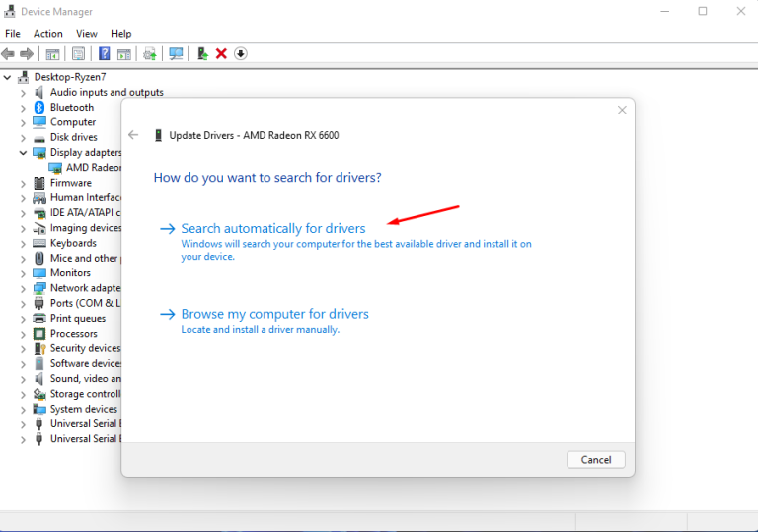This screenshot has width=758, height=532.
Task: Click the Network adapters icon
Action: pos(39,288)
